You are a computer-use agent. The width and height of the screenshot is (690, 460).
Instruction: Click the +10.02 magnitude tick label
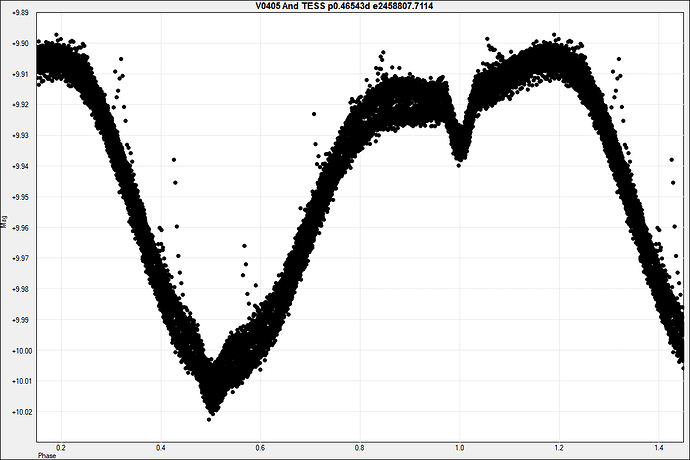coord(22,412)
